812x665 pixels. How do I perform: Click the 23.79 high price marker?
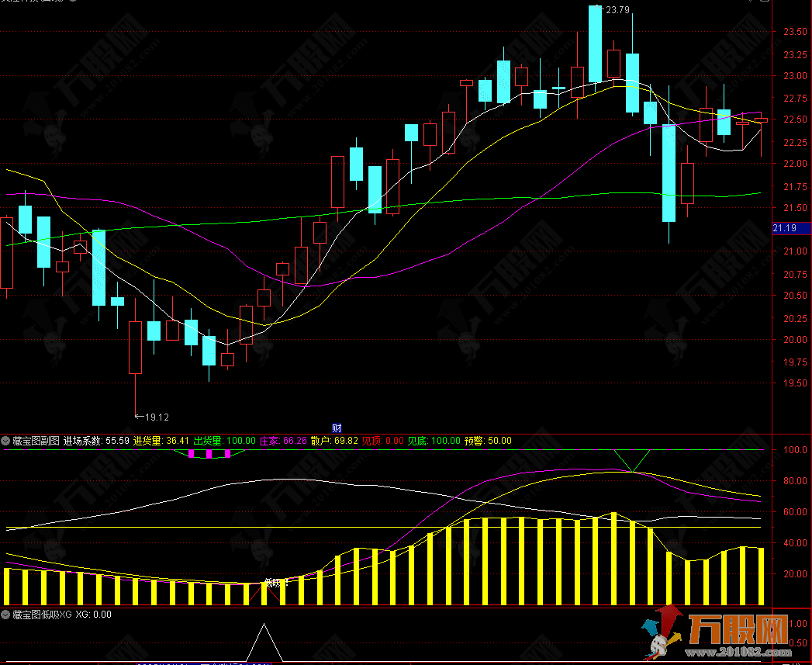point(617,10)
